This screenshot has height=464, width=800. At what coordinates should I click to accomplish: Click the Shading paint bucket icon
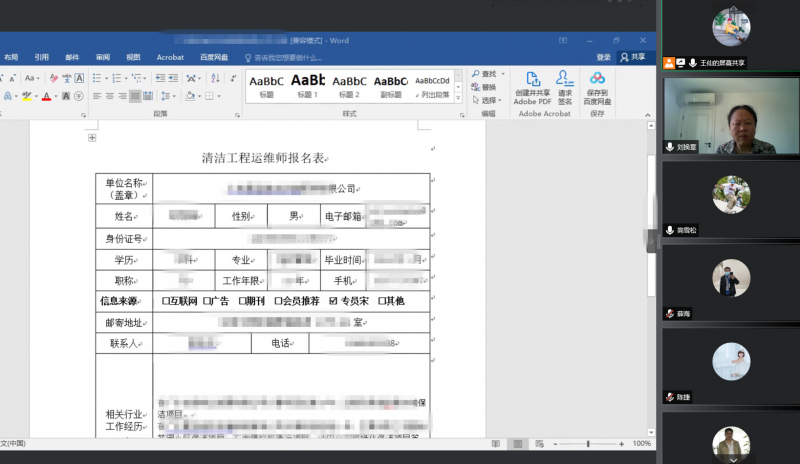click(x=190, y=96)
